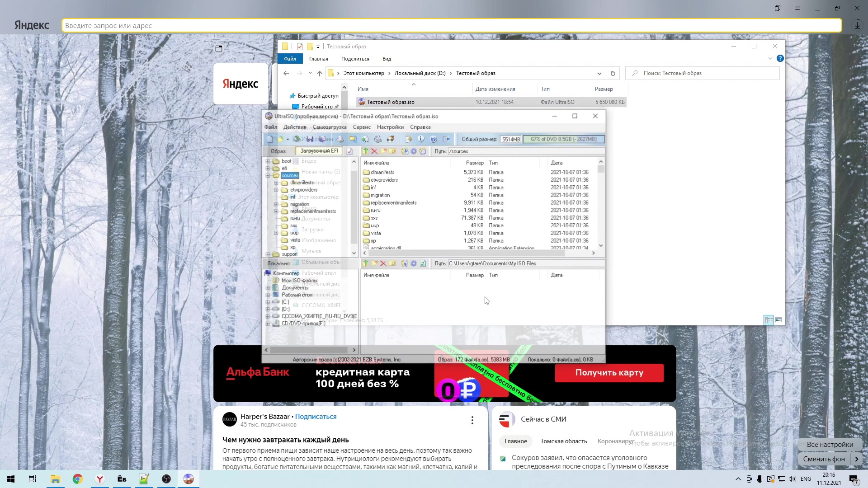
Task: Click the local path field with My ISO Files
Action: point(526,263)
